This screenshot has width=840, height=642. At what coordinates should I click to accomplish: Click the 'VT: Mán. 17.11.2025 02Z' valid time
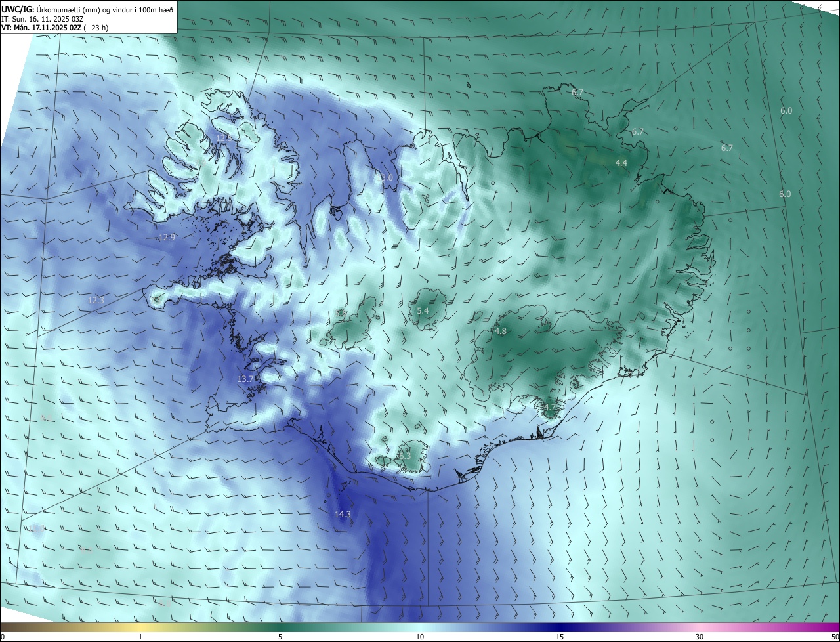pyautogui.click(x=41, y=28)
